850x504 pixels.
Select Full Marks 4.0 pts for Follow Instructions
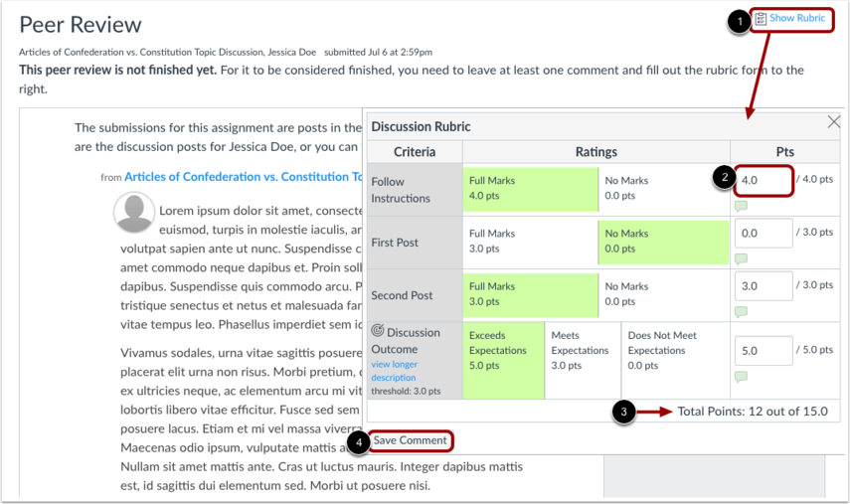tap(530, 189)
